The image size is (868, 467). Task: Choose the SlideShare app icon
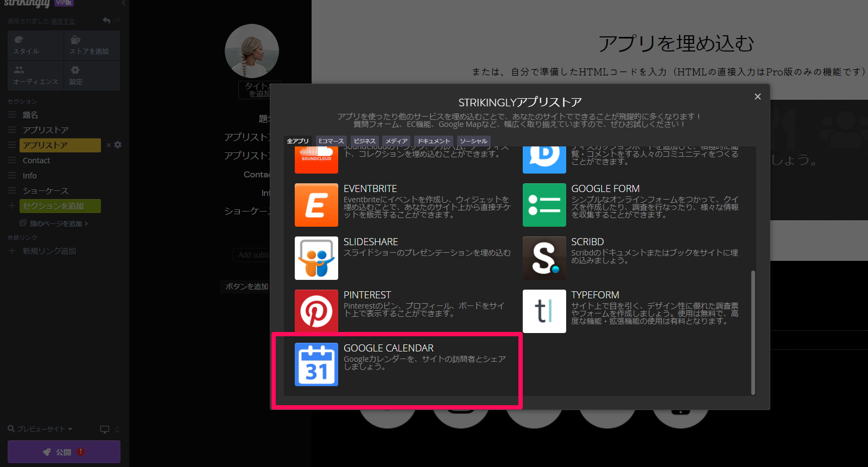pyautogui.click(x=316, y=258)
